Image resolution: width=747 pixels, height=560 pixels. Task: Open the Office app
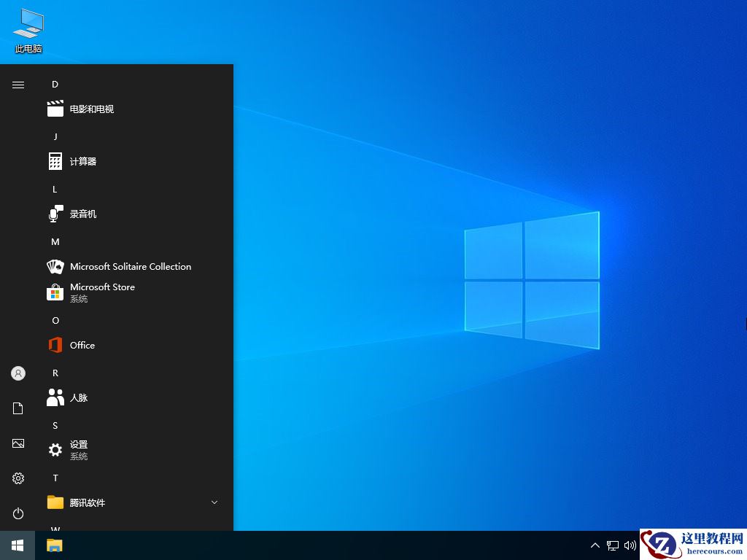click(x=82, y=345)
